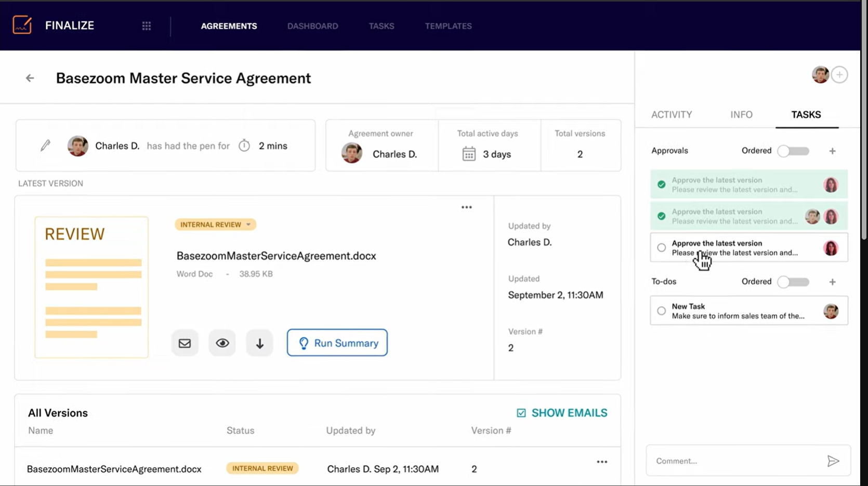Add collaborator with plus circle icon
This screenshot has height=486, width=868.
(x=839, y=75)
